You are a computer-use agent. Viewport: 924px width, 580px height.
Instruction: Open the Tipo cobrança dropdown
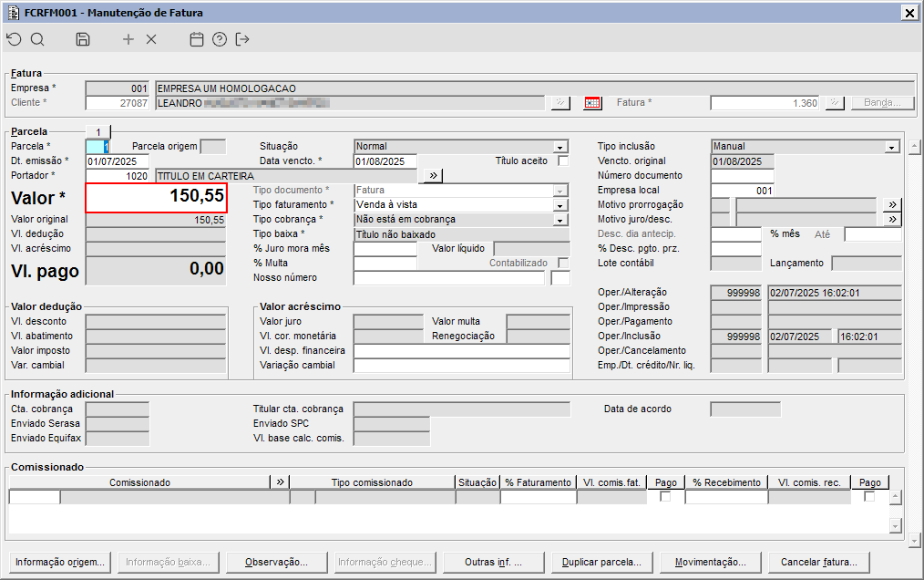coord(560,220)
